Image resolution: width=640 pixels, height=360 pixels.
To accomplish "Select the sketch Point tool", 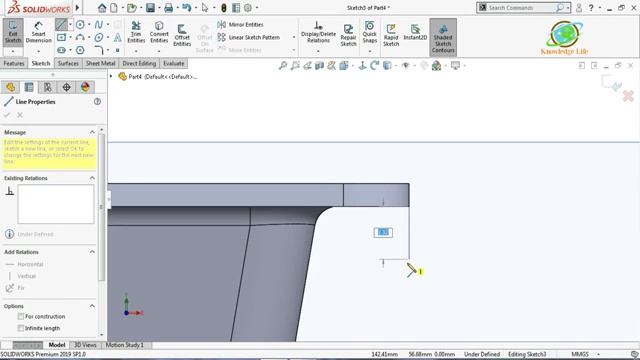I will (x=118, y=50).
